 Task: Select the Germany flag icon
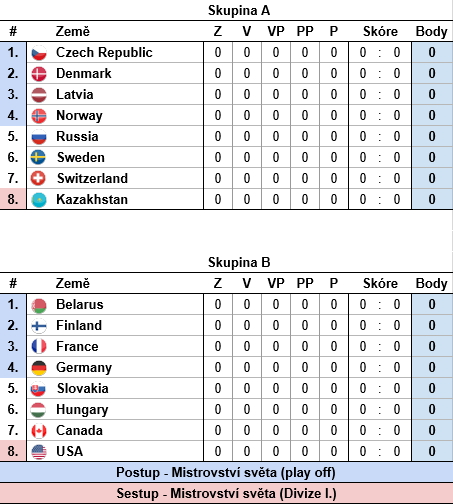(39, 368)
